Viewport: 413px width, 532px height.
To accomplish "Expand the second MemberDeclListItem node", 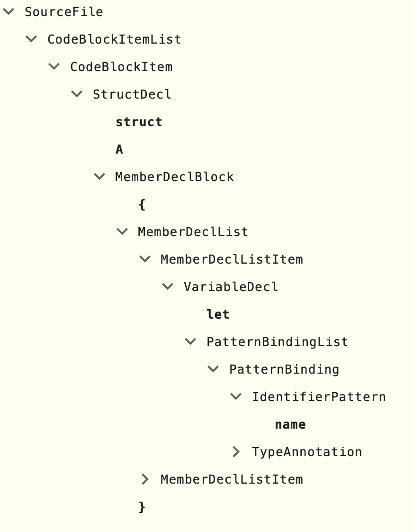I will point(144,479).
